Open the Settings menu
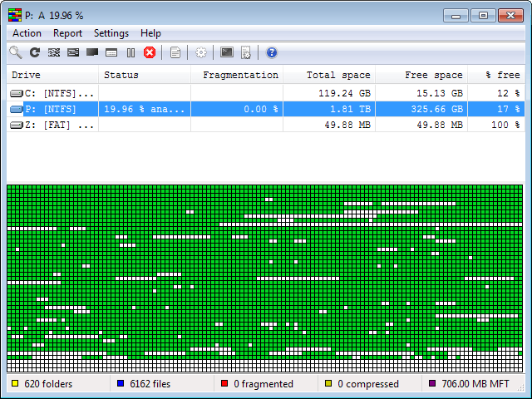Viewport: 532px width, 399px height. 111,33
